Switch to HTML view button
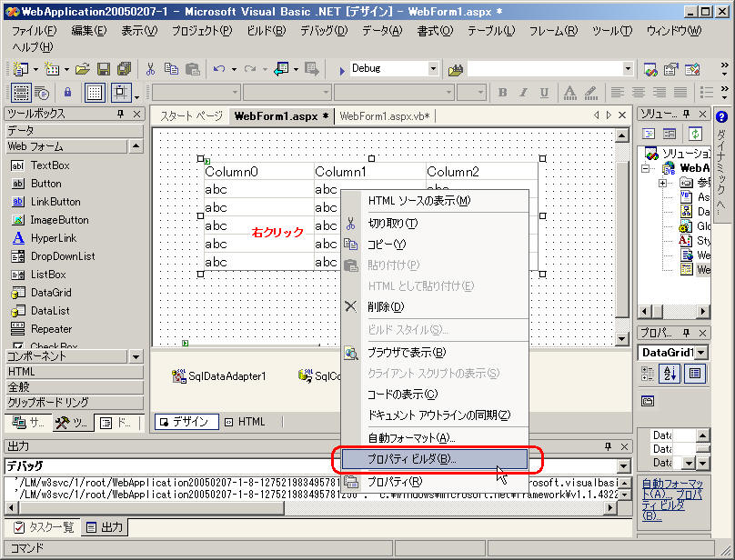 click(x=244, y=422)
